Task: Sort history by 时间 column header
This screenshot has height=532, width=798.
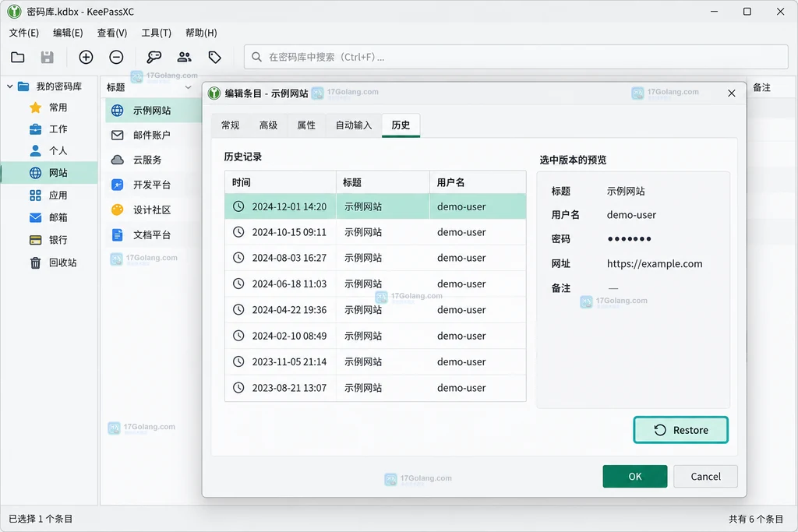Action: 281,182
